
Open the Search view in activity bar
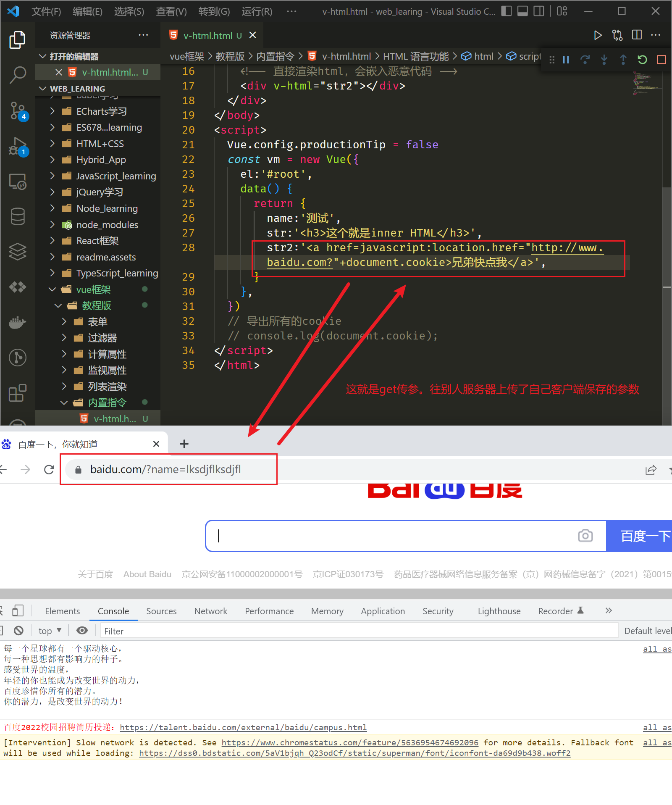point(17,75)
